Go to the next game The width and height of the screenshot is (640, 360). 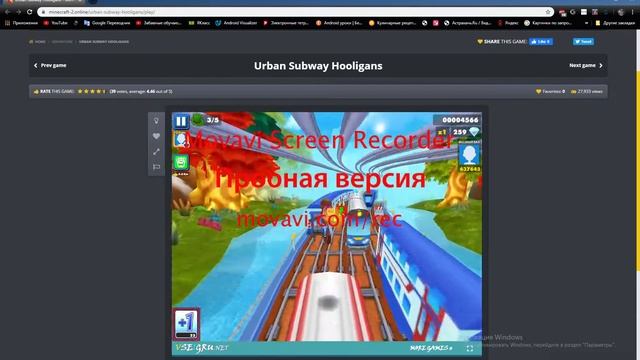pyautogui.click(x=586, y=65)
